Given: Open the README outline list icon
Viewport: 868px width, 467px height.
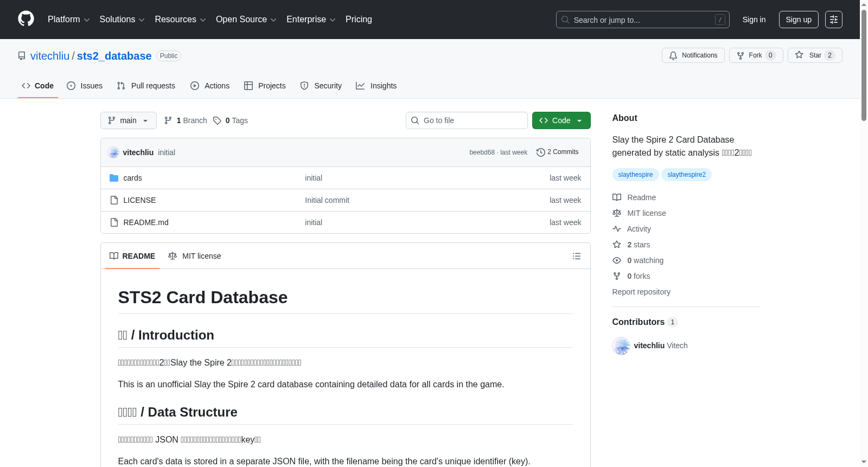Looking at the screenshot, I should click(x=577, y=256).
